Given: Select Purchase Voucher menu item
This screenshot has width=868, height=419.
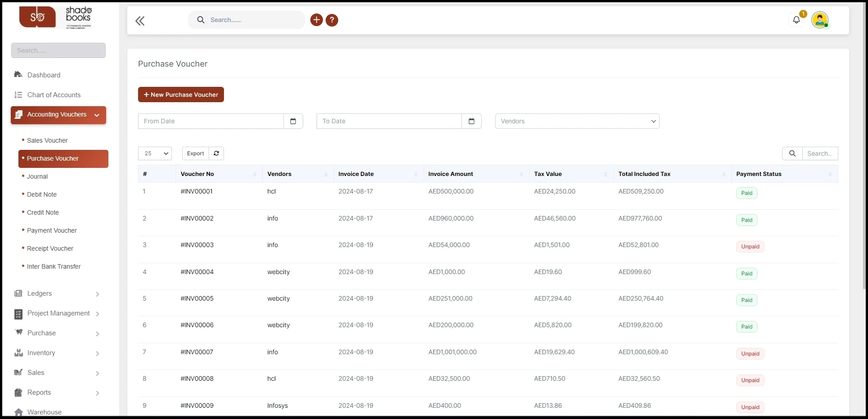Looking at the screenshot, I should (x=63, y=158).
